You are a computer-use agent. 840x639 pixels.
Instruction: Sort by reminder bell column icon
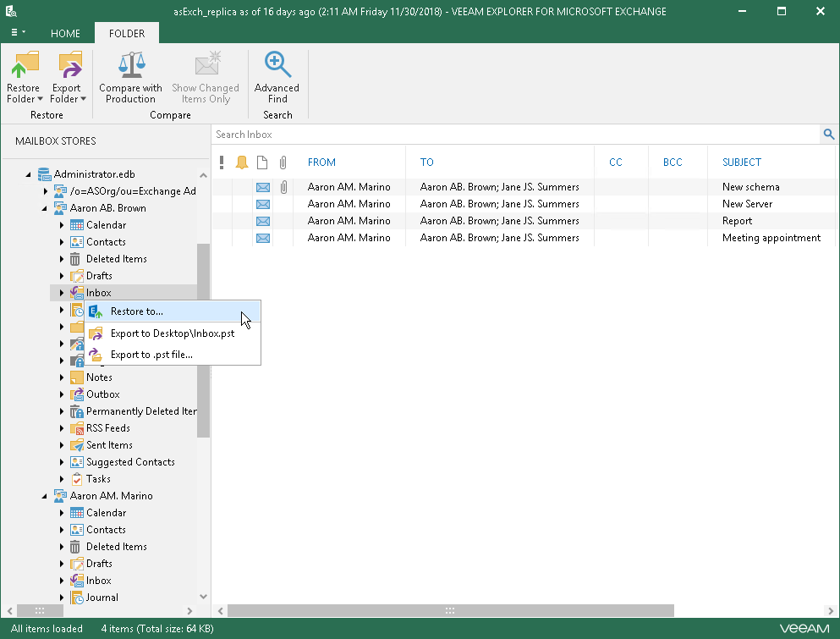(x=242, y=162)
